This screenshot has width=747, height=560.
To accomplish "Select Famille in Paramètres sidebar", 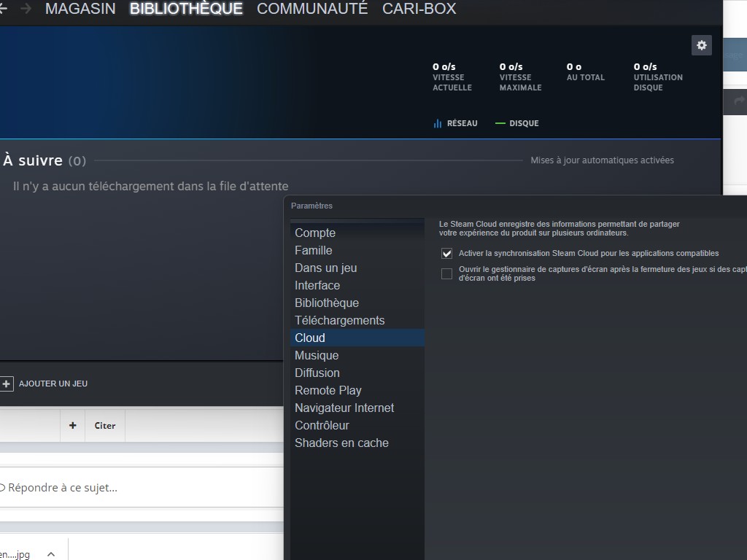I will pos(357,251).
